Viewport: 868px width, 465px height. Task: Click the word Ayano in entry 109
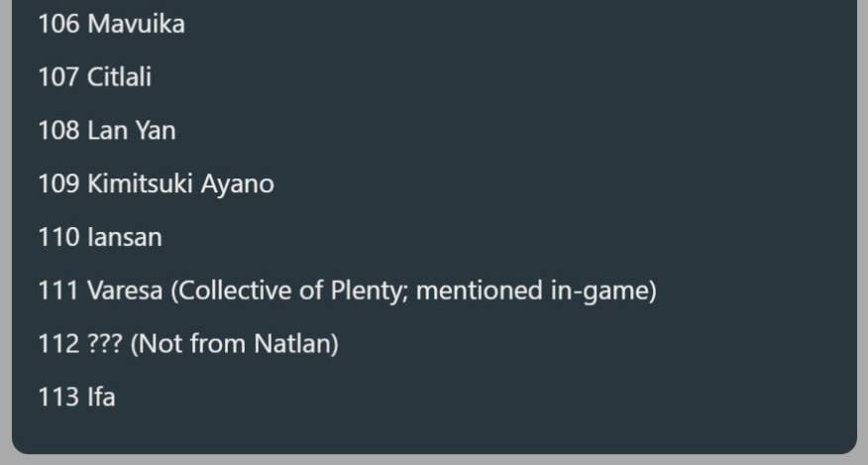click(x=239, y=184)
